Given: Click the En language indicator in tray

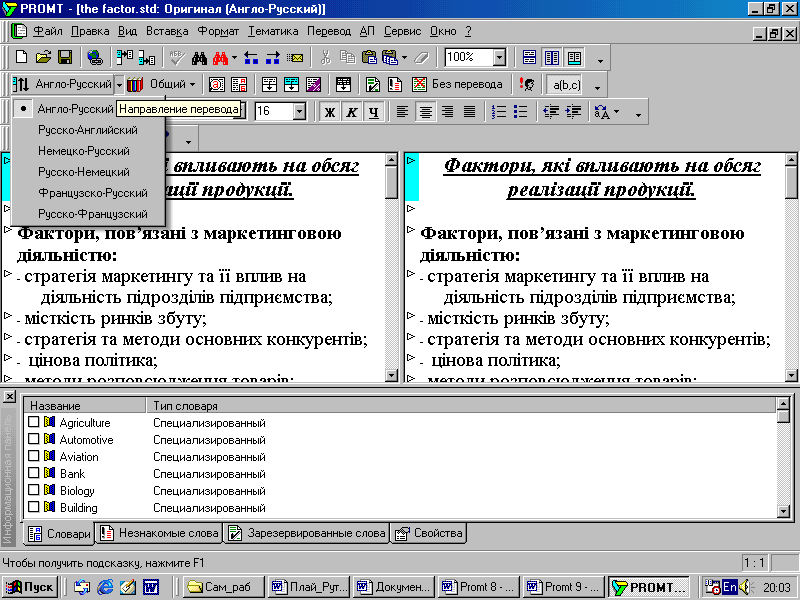Looking at the screenshot, I should (x=730, y=587).
